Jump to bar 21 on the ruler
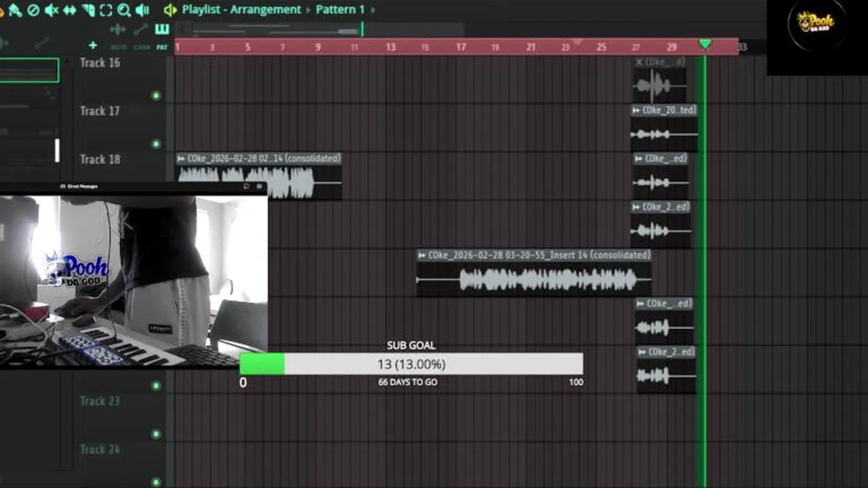The image size is (868, 488). [x=531, y=47]
